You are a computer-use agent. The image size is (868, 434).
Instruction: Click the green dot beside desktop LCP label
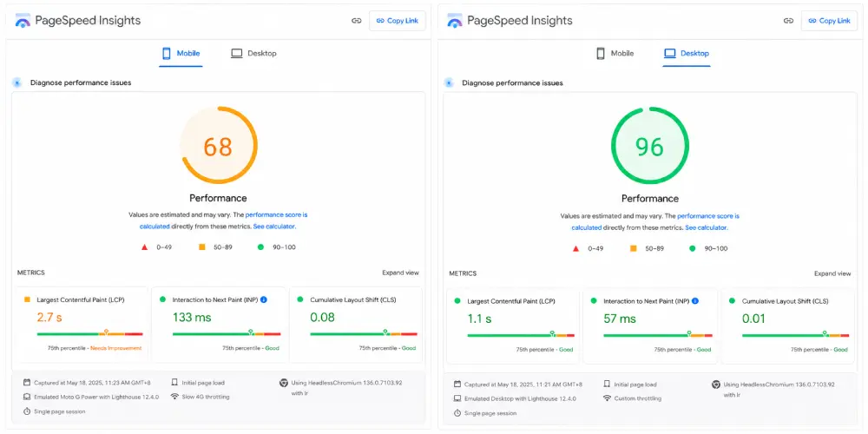[x=457, y=301]
